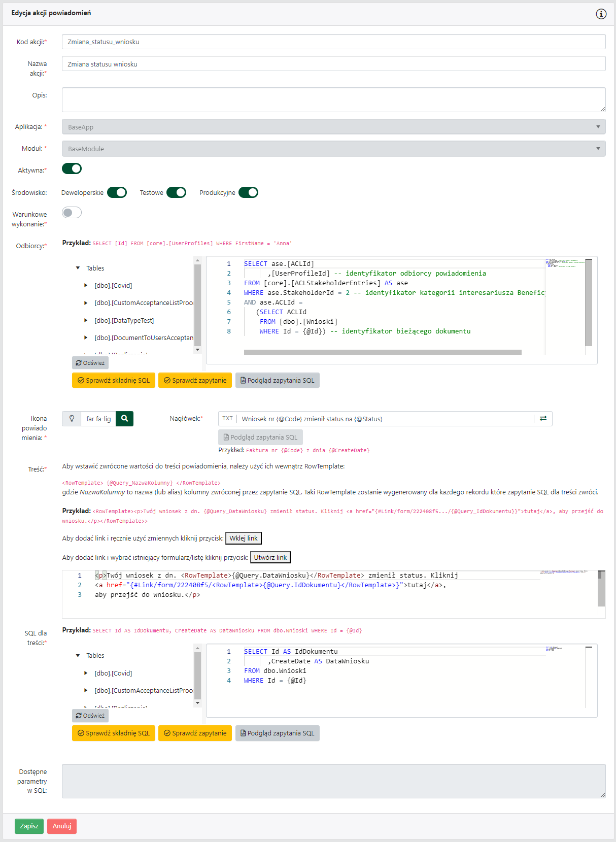Viewport: 616px width, 842px height.
Task: Click the Odbiorcy tables tree vertical scrollbar
Action: point(197,305)
